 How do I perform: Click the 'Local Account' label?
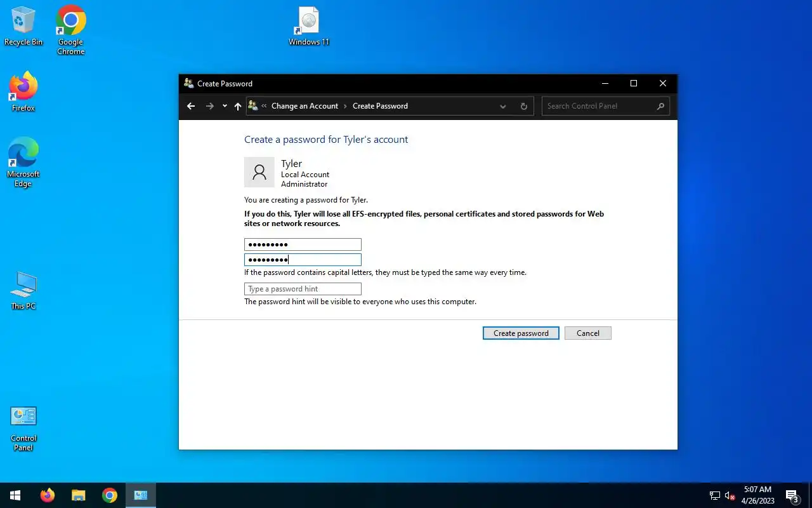[x=305, y=175]
